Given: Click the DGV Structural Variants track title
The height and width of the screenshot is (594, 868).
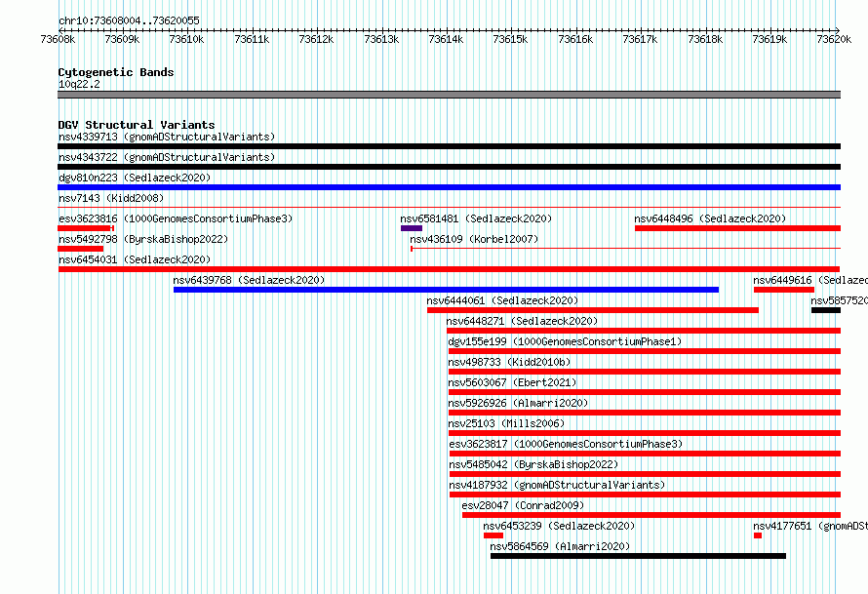Looking at the screenshot, I should 137,125.
